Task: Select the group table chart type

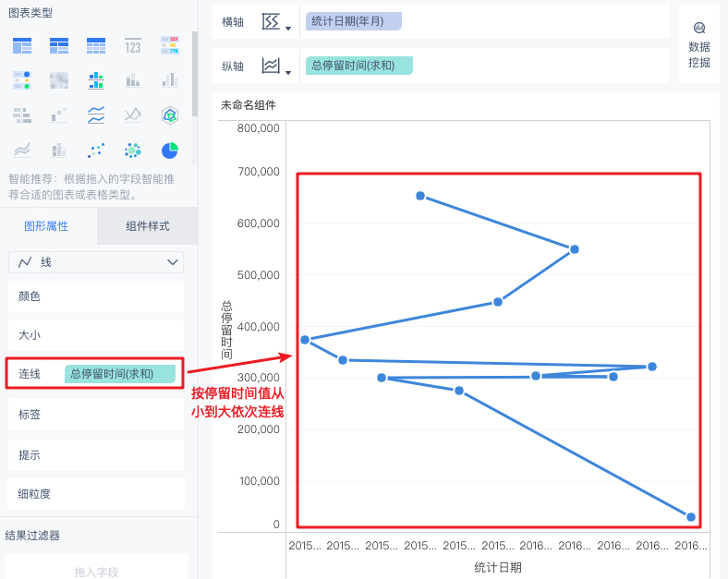Action: [x=22, y=46]
